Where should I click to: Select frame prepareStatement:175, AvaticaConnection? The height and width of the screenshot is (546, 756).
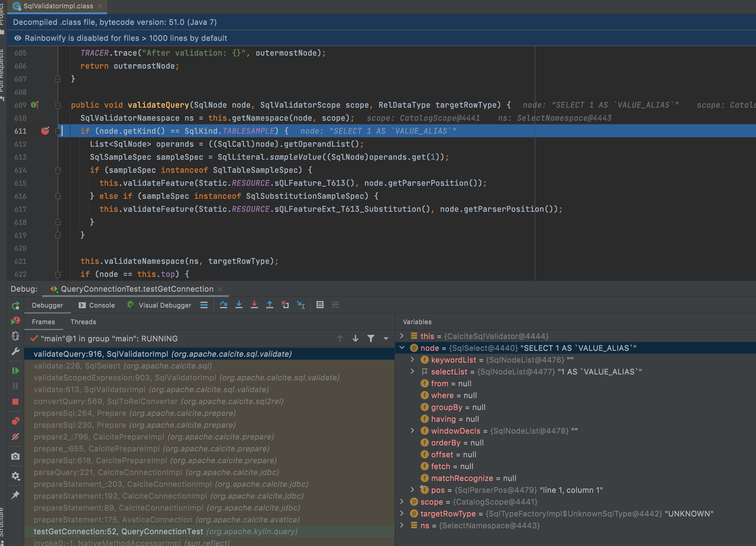click(x=209, y=520)
